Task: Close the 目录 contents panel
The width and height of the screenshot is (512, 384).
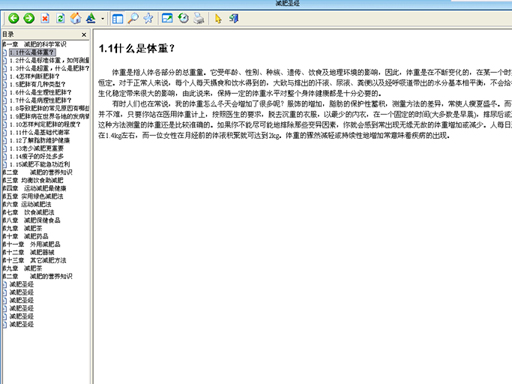Action: click(x=84, y=35)
